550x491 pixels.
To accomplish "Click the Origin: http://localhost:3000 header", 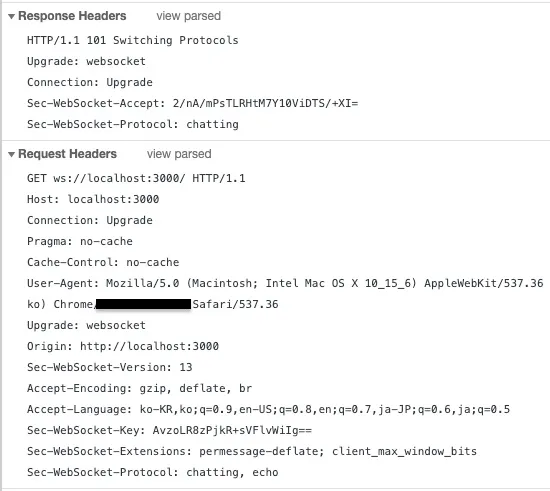I will (123, 347).
